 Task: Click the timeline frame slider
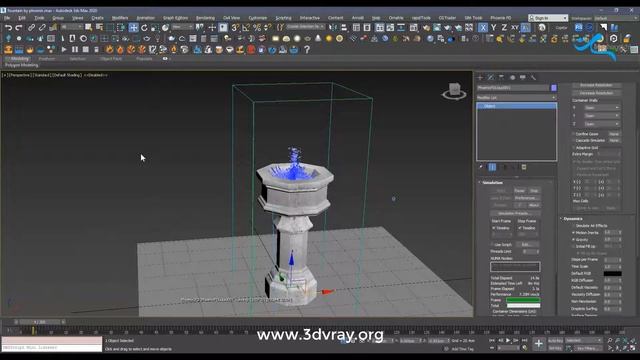click(41, 322)
